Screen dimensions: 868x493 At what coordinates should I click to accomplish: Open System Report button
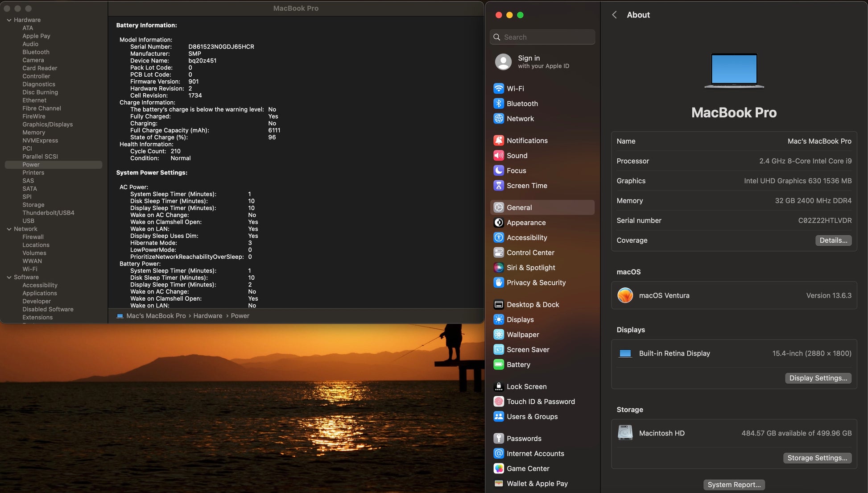[734, 485]
